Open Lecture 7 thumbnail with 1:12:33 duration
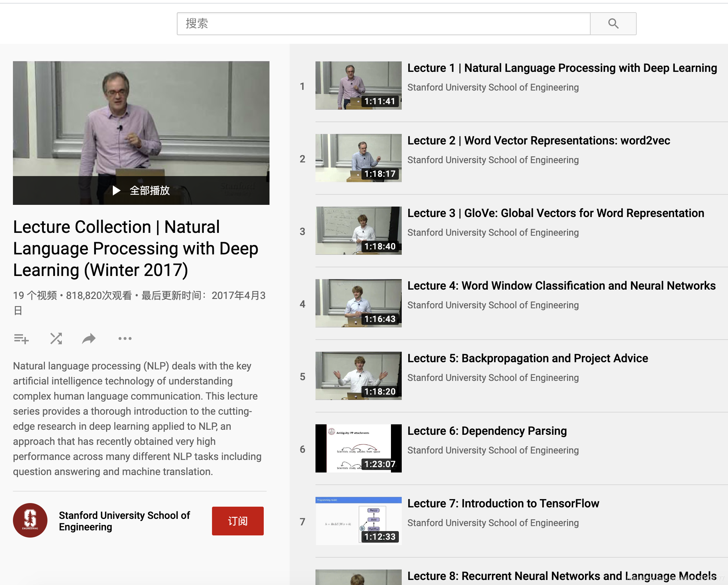 (x=359, y=521)
